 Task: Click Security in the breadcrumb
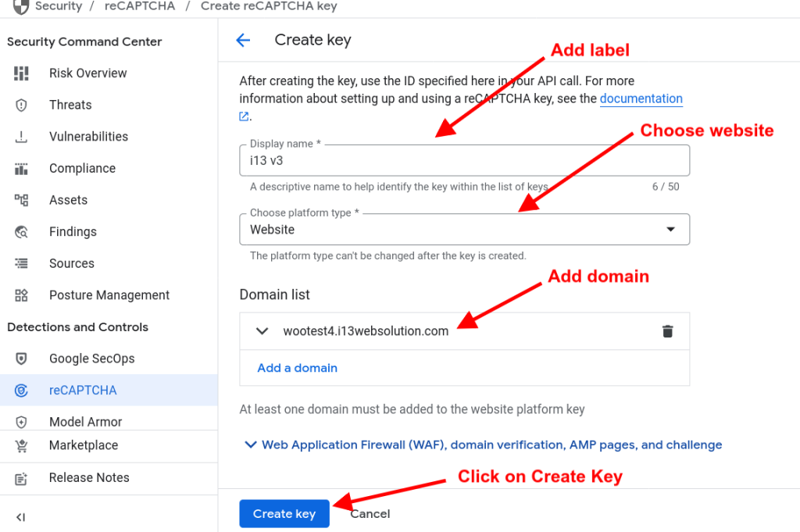58,6
